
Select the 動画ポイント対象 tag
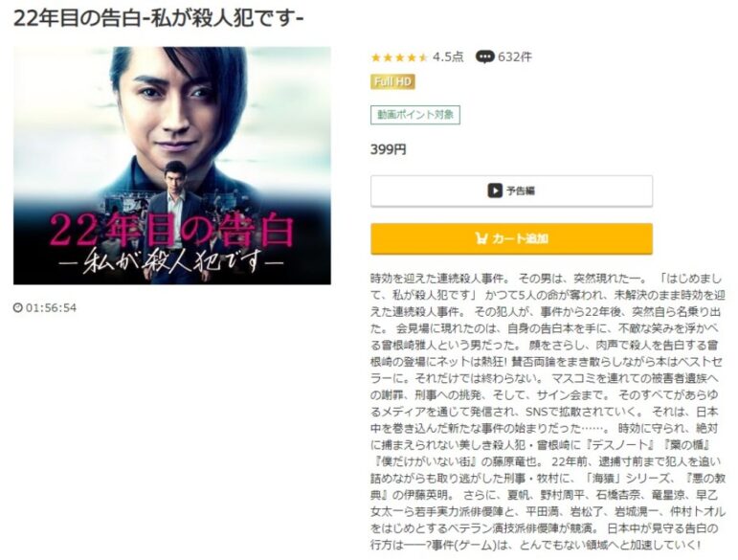[415, 115]
